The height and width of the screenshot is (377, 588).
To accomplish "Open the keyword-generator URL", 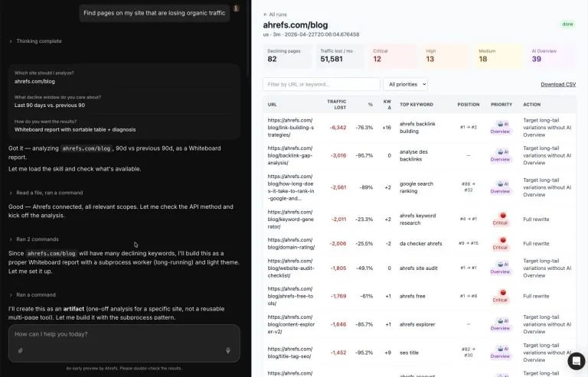I will 290,219.
